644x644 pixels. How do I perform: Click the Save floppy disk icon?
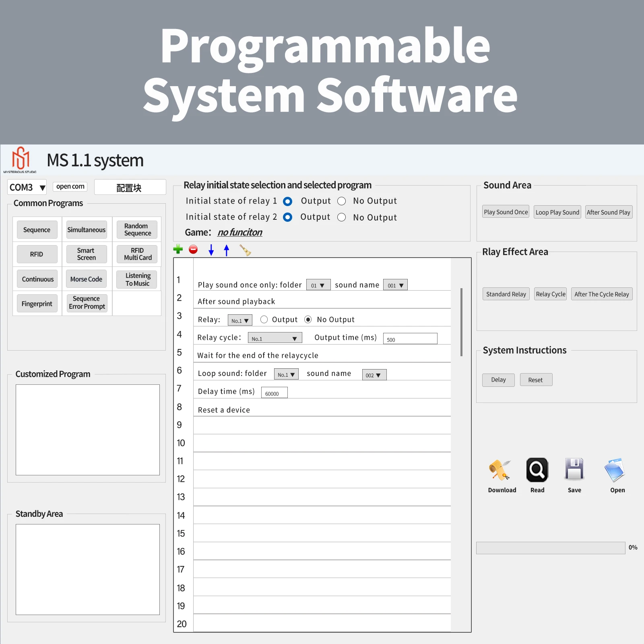click(x=574, y=469)
